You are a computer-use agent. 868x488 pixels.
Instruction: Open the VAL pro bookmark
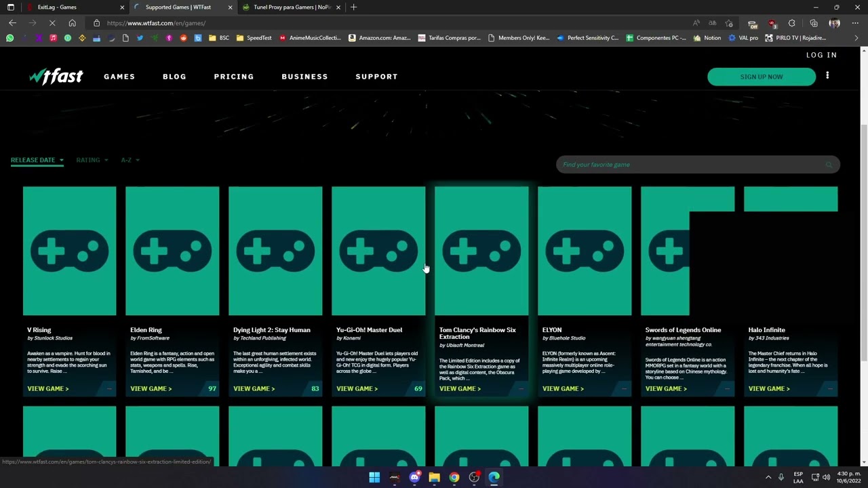pos(743,38)
